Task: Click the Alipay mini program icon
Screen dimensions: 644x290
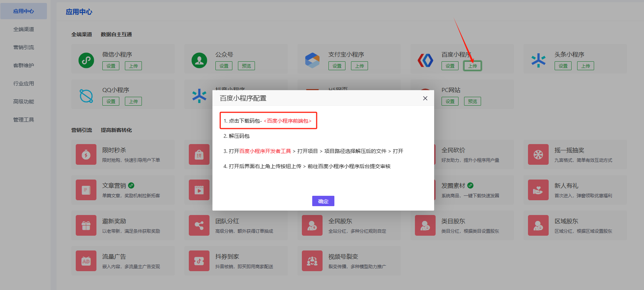Action: coord(312,60)
